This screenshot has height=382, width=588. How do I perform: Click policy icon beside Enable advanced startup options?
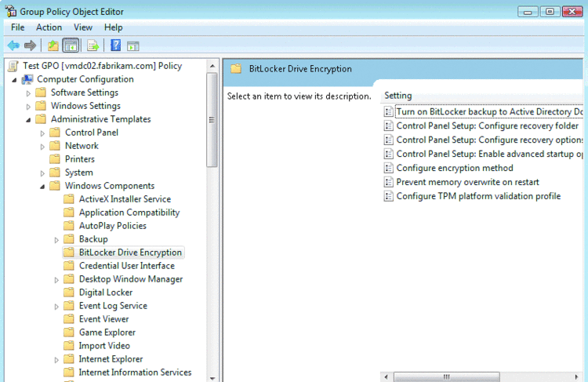tap(389, 155)
